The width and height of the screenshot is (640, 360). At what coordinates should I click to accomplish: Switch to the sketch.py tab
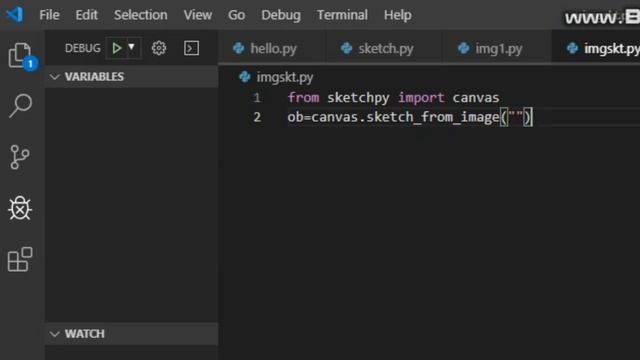(x=385, y=49)
